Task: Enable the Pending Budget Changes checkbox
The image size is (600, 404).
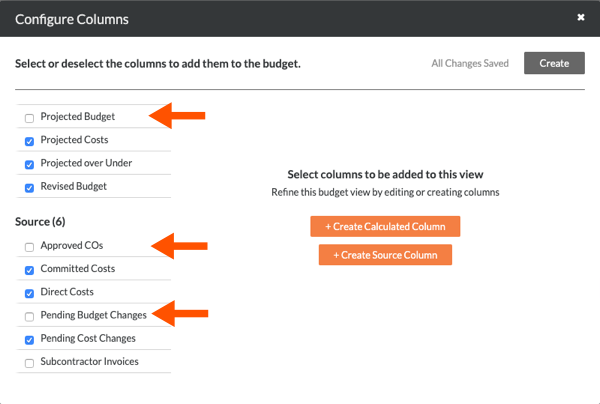Action: click(29, 316)
